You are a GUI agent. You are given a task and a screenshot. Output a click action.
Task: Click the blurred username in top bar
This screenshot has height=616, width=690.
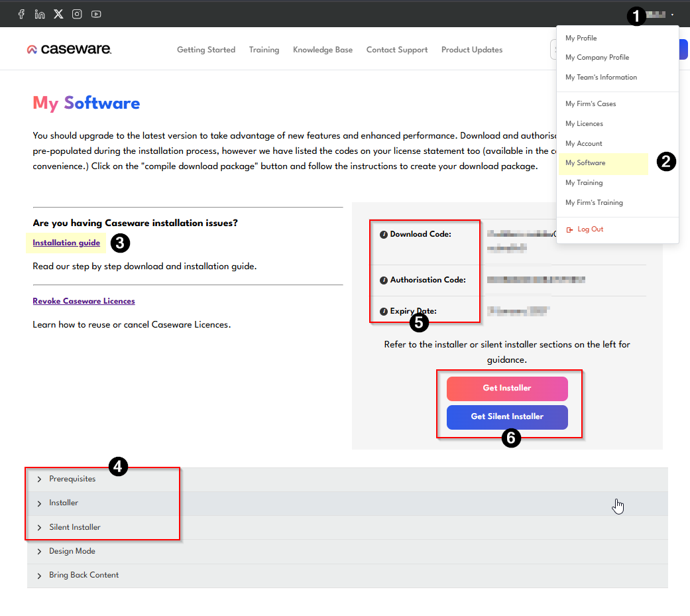pyautogui.click(x=656, y=15)
